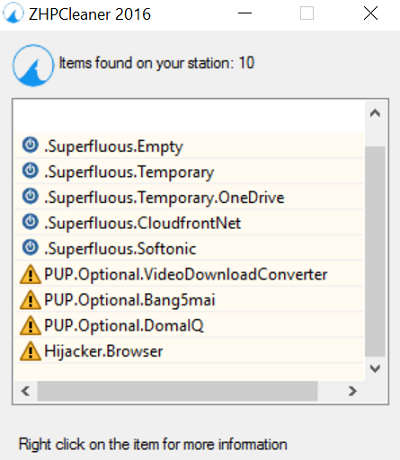
Task: Select the PUP.Optional.Bang5mai entry
Action: click(189, 299)
